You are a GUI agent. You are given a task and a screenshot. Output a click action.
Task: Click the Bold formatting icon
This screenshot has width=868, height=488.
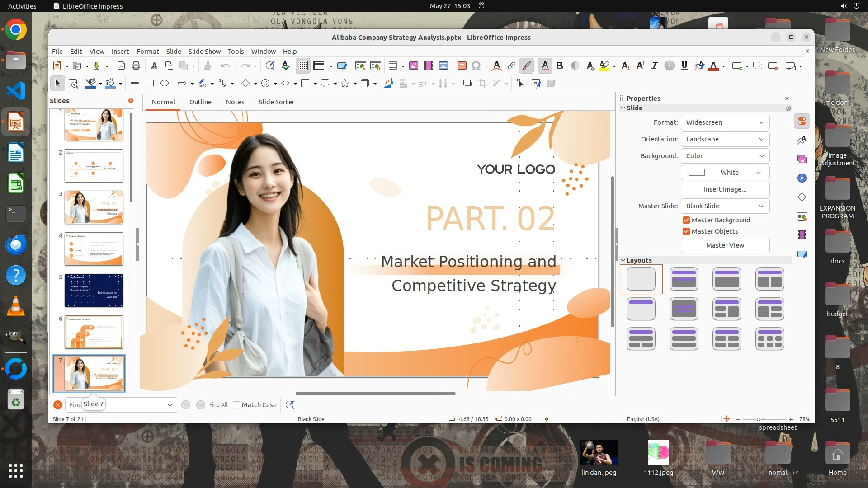(560, 66)
